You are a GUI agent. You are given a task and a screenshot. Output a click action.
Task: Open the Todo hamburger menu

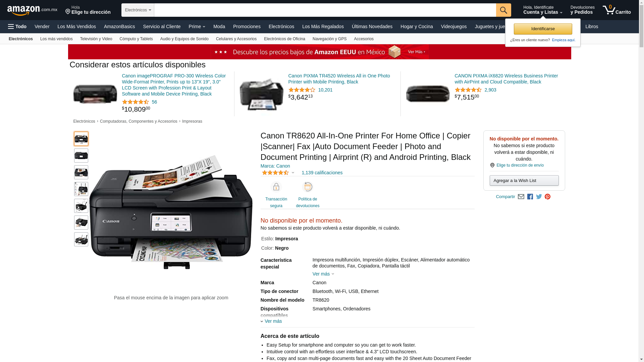17,26
